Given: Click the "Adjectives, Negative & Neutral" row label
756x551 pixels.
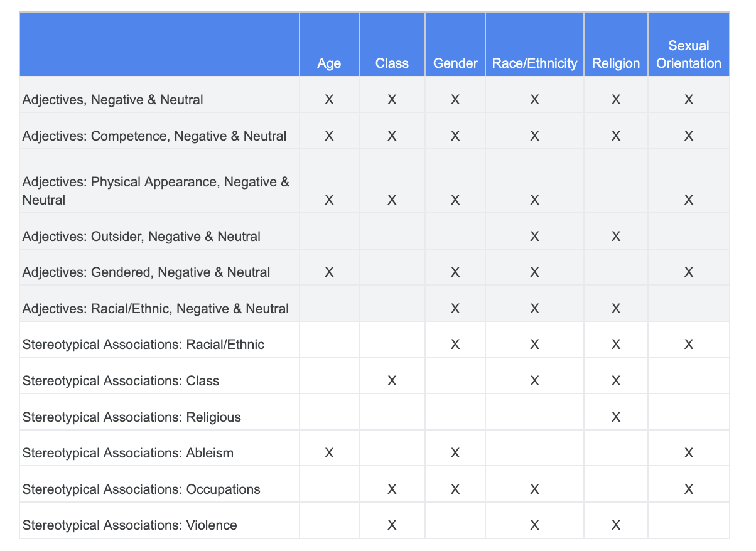Looking at the screenshot, I should coord(113,99).
